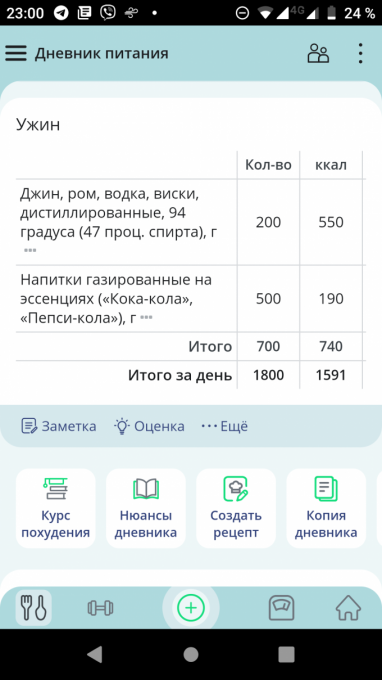Open the weight scale tab
Viewport: 382px width, 680px height.
pyautogui.click(x=282, y=608)
